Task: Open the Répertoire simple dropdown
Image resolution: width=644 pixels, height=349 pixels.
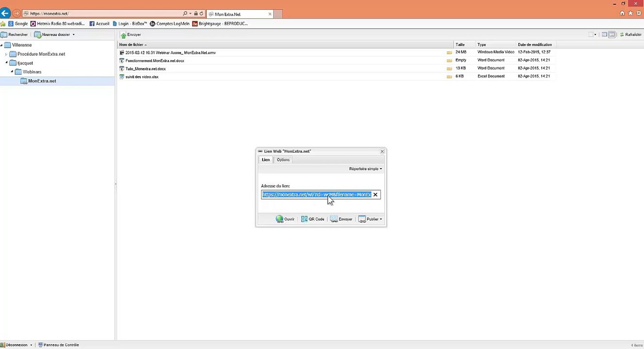Action: tap(365, 169)
